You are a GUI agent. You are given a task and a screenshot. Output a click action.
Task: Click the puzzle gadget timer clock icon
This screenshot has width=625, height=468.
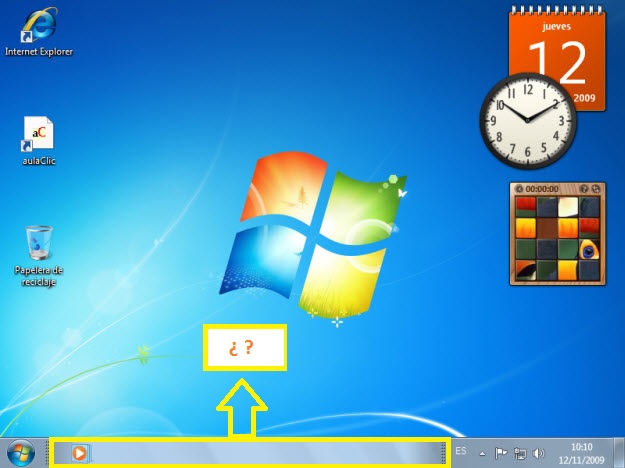coord(519,189)
